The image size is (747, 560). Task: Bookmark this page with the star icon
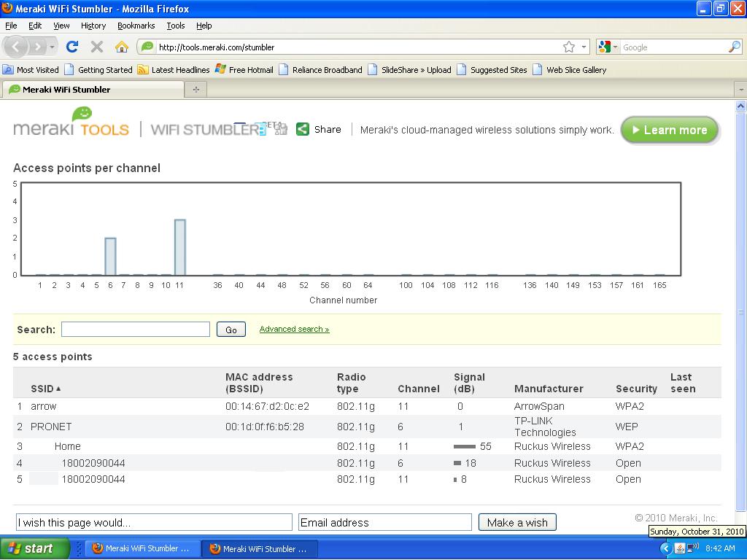coord(568,47)
